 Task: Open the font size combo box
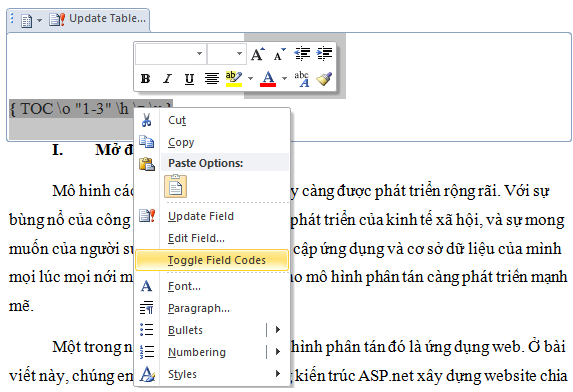(227, 54)
